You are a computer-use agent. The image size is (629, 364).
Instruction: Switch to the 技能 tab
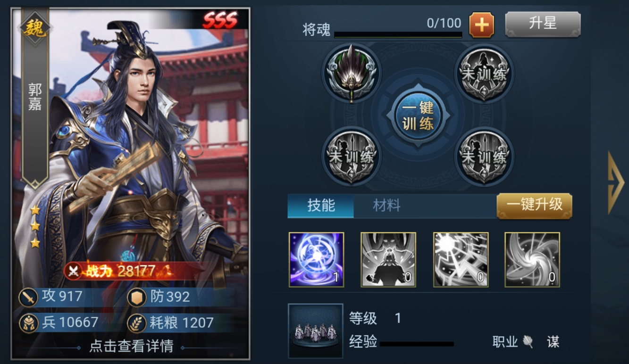tap(321, 206)
